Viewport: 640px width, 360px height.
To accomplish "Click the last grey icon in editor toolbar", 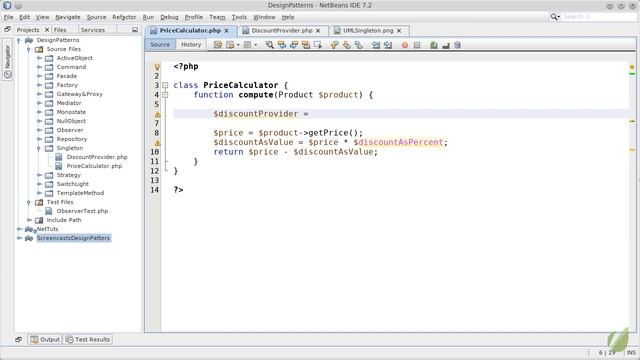I will (x=458, y=45).
